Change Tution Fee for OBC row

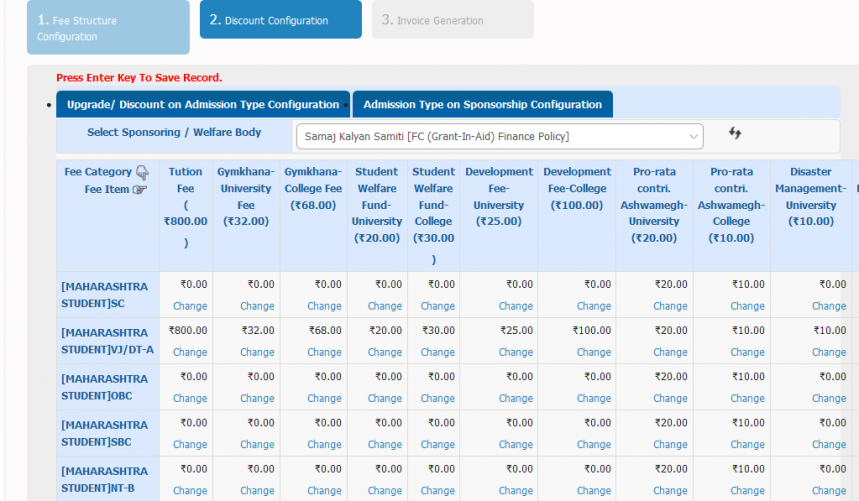tap(190, 398)
